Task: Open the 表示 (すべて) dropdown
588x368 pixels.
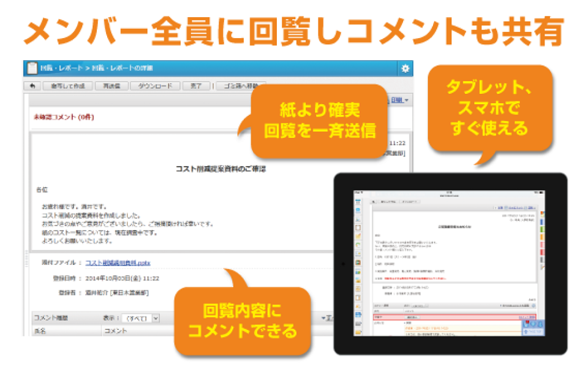Action: coord(141,318)
